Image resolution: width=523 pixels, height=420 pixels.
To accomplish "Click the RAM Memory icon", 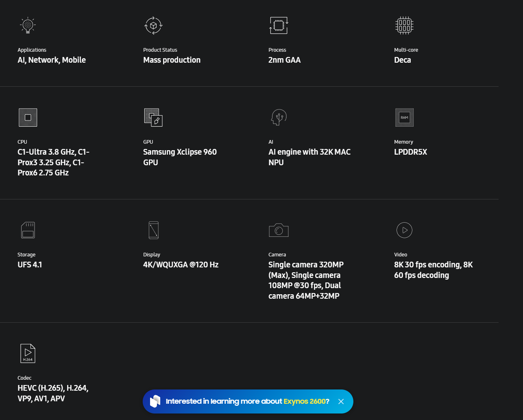I will tap(404, 117).
